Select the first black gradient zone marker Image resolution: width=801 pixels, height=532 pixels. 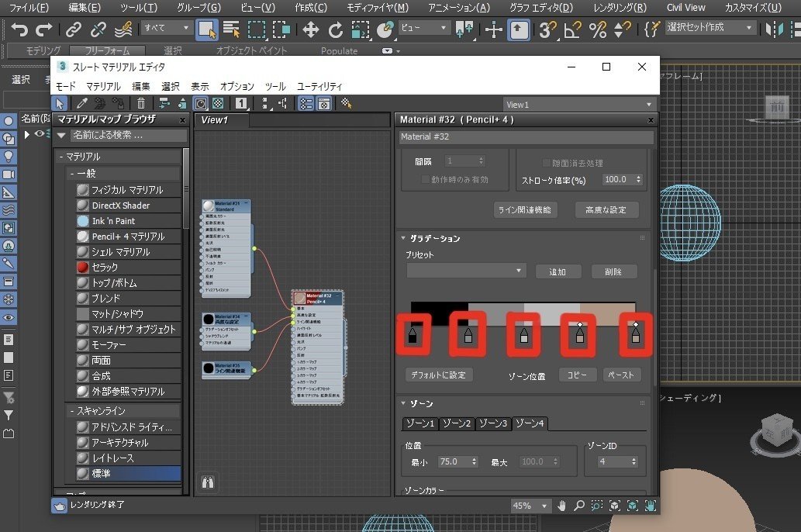click(413, 336)
